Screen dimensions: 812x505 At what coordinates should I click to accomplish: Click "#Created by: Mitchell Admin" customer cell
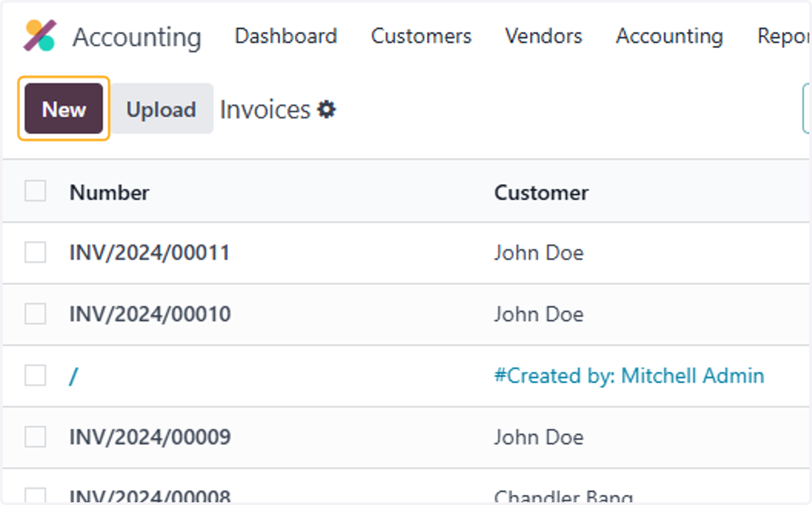point(629,376)
